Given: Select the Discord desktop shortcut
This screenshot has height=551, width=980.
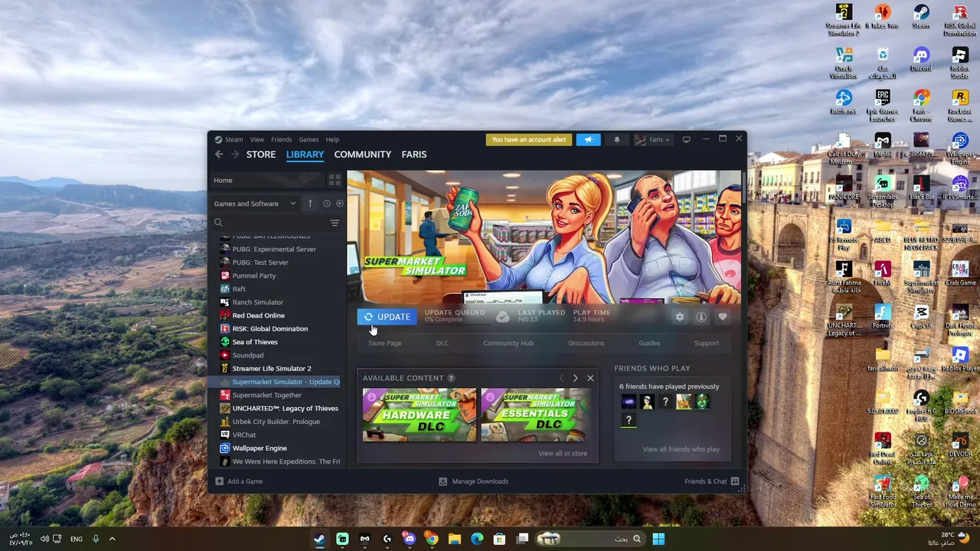Looking at the screenshot, I should pyautogui.click(x=921, y=60).
